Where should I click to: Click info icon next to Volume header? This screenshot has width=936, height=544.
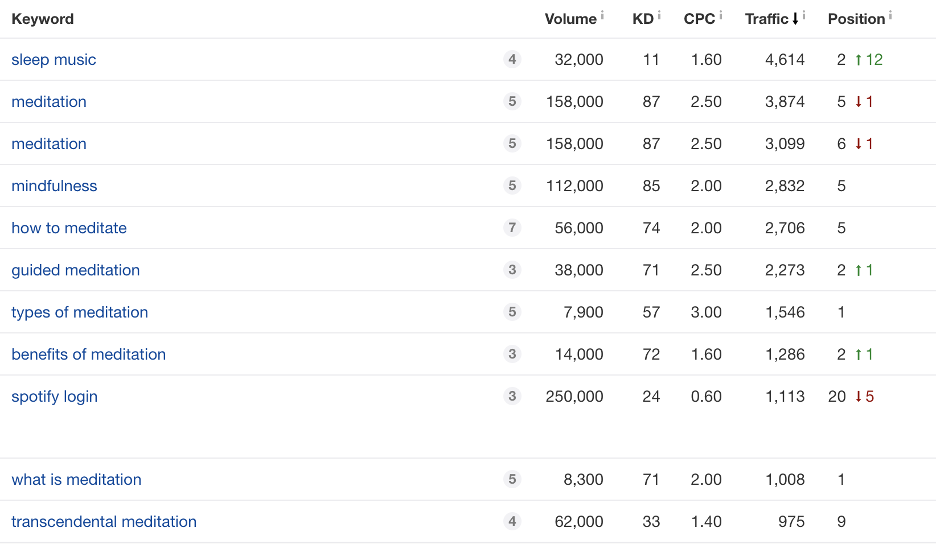[x=603, y=16]
